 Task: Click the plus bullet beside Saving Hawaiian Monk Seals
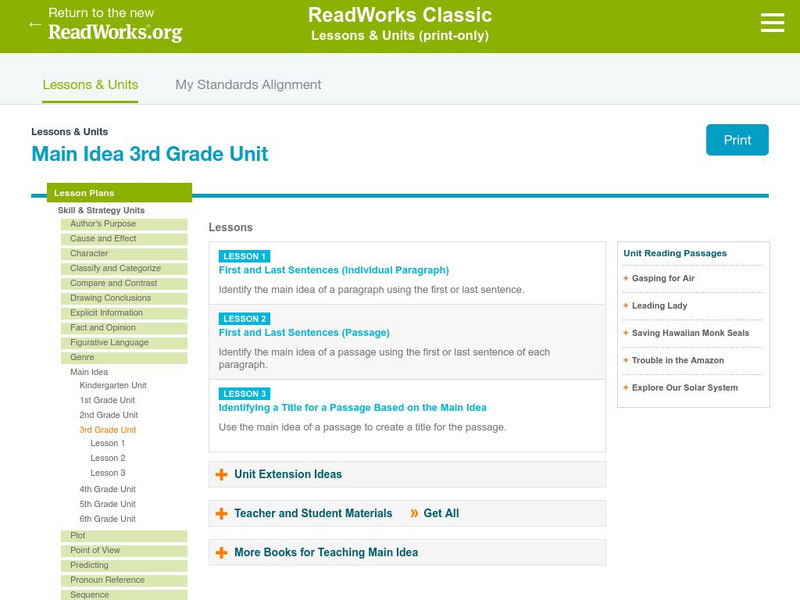point(626,333)
